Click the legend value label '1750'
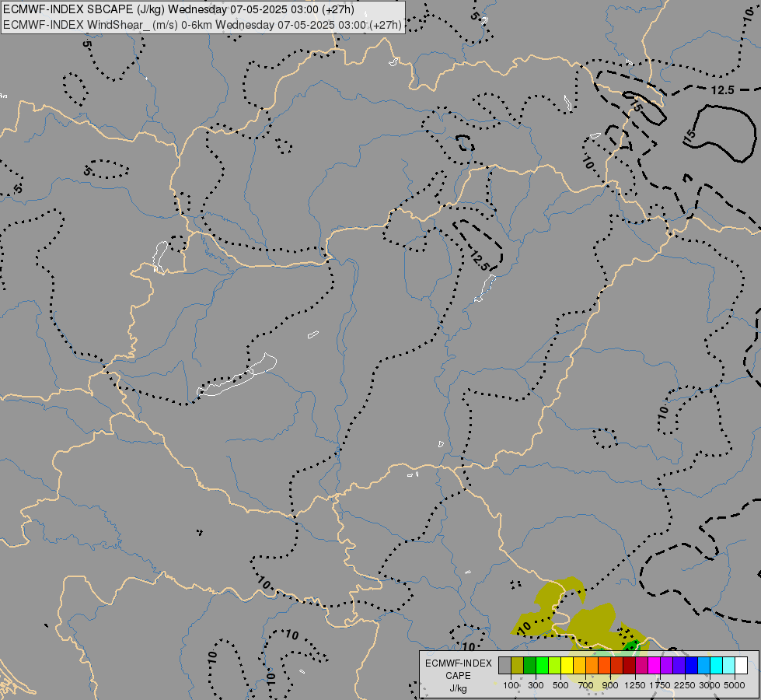The width and height of the screenshot is (761, 700). (x=660, y=685)
